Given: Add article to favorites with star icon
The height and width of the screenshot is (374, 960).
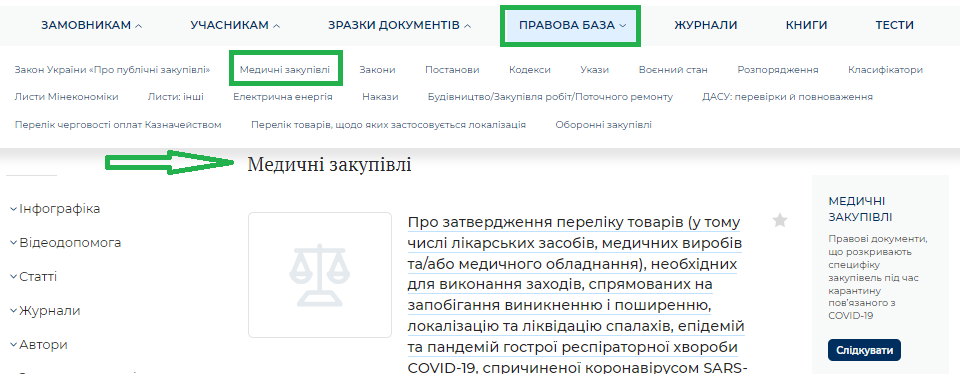Looking at the screenshot, I should click(779, 221).
